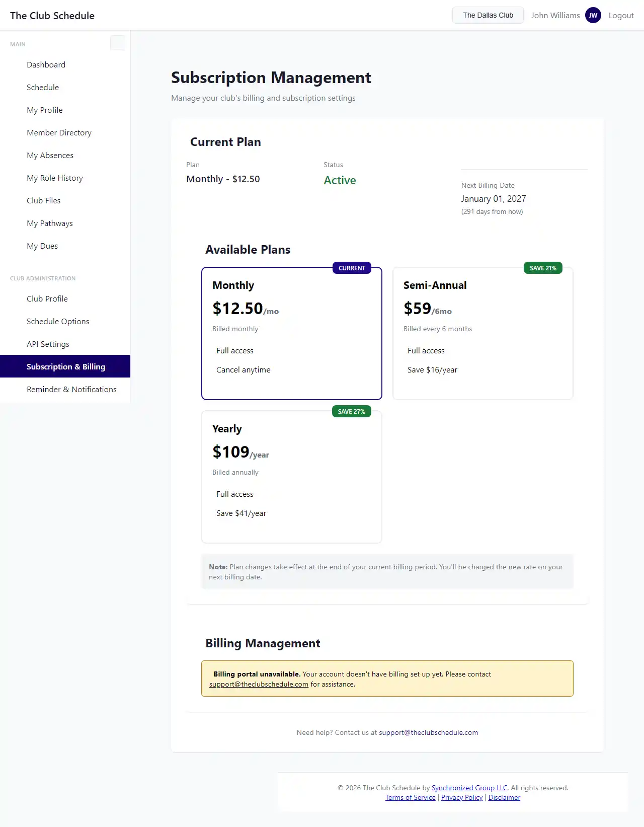This screenshot has height=827, width=644.
Task: Open the Member Directory
Action: tap(58, 132)
